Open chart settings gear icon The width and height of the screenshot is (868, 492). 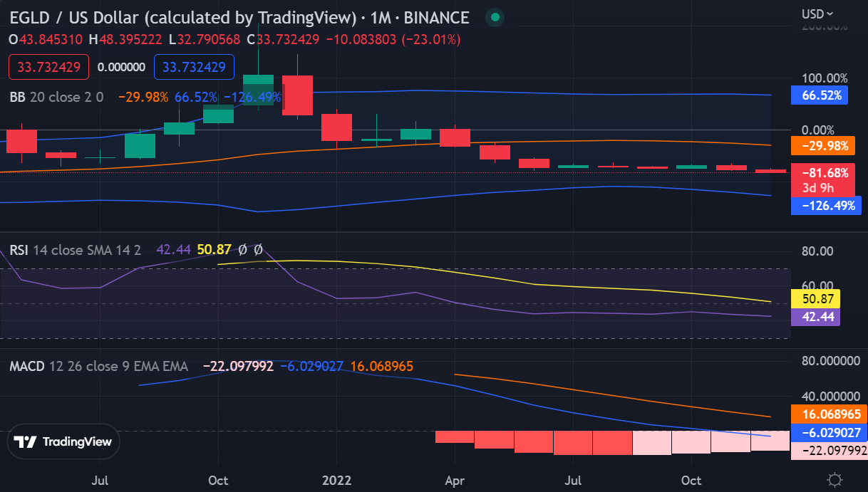[x=836, y=478]
